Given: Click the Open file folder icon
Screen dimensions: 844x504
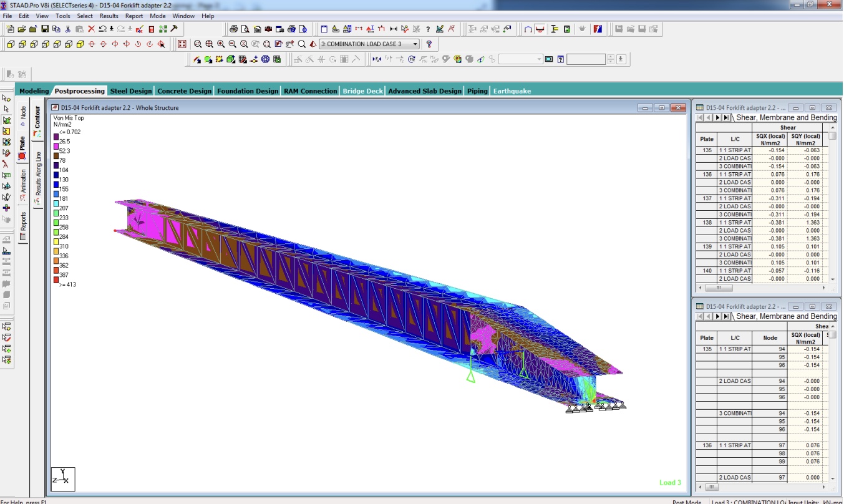Looking at the screenshot, I should (x=22, y=29).
